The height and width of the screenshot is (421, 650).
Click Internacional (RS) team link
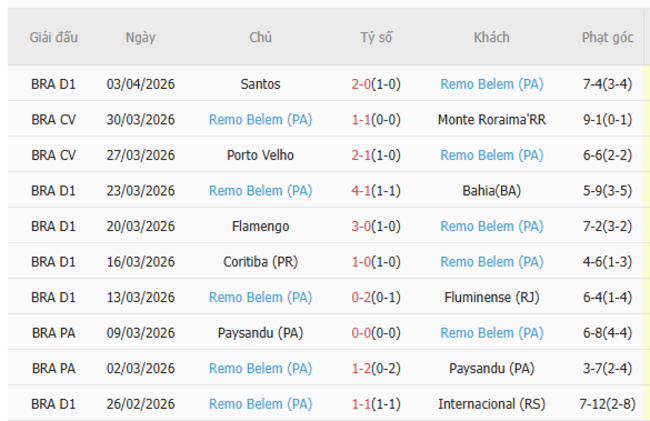coord(492,404)
